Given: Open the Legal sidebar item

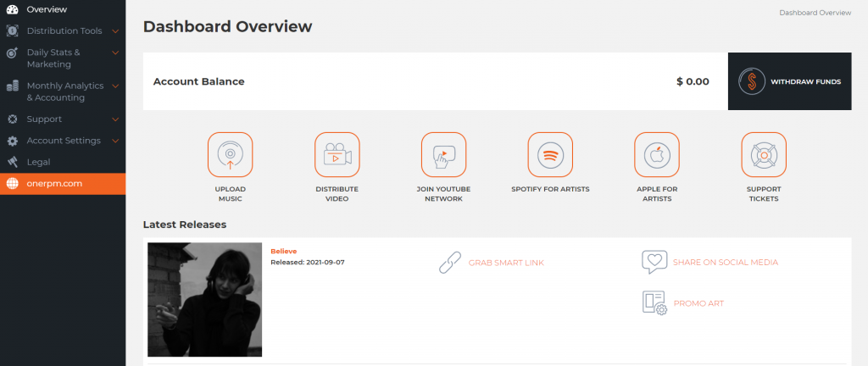Looking at the screenshot, I should 38,162.
